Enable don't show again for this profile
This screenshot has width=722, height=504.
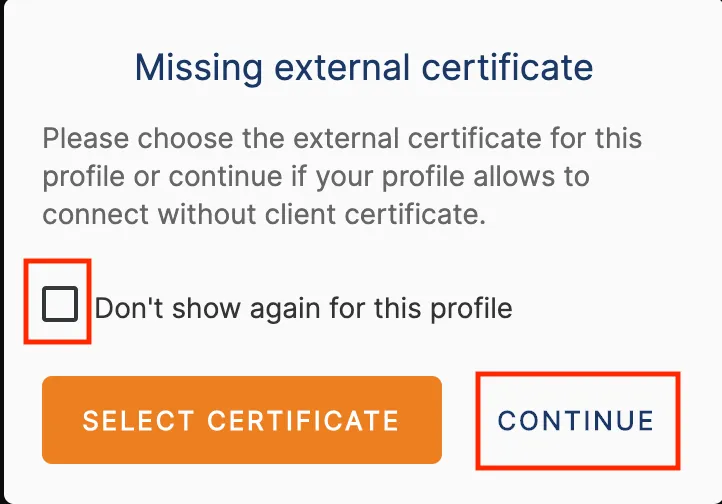60,304
